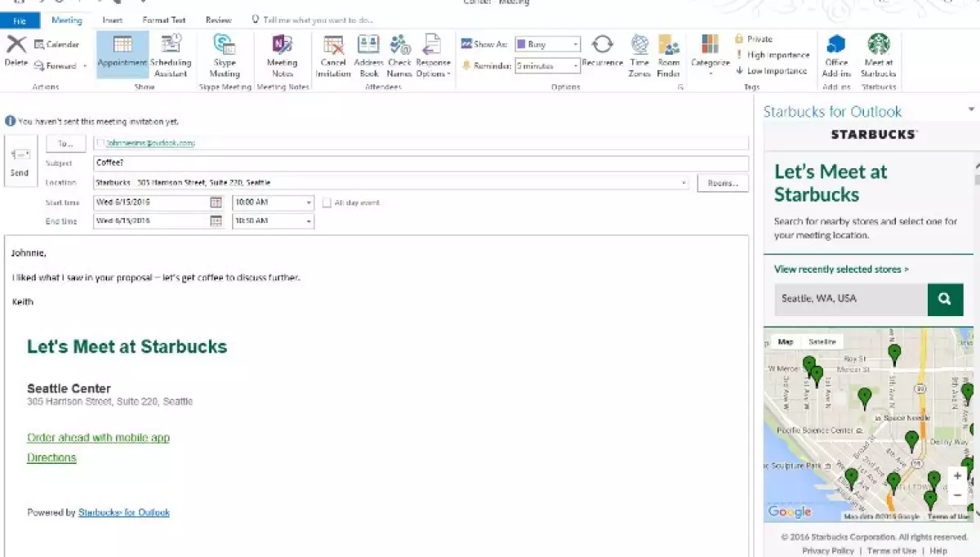The image size is (980, 557).
Task: Enable the All day event checkbox
Action: [x=327, y=203]
